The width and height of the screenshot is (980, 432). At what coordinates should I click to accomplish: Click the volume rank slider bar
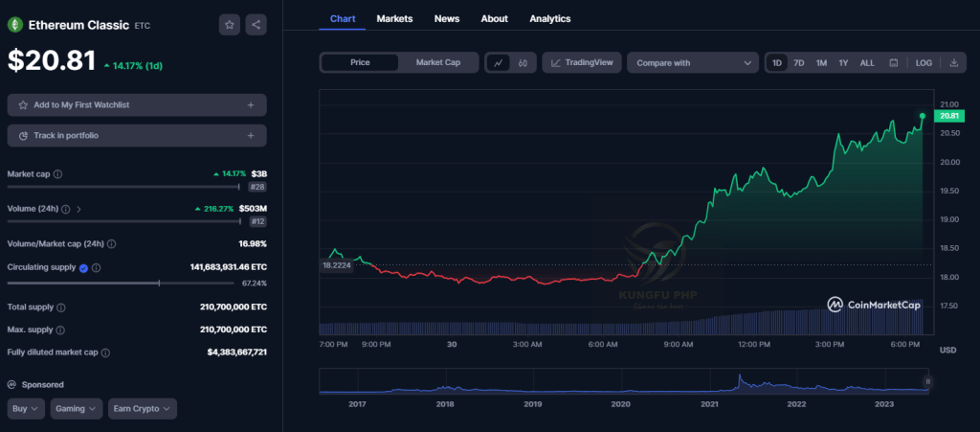tap(123, 221)
